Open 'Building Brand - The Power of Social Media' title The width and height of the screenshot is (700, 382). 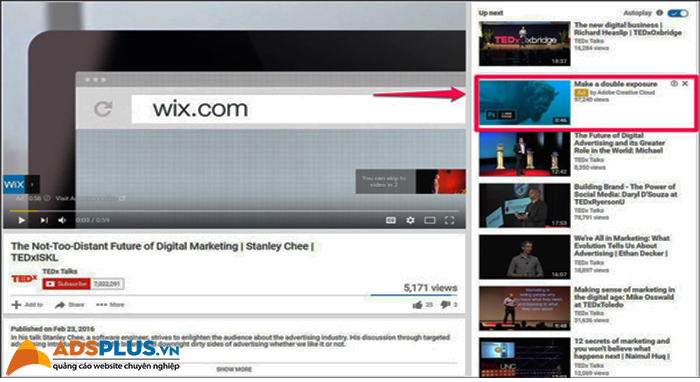[x=625, y=194]
